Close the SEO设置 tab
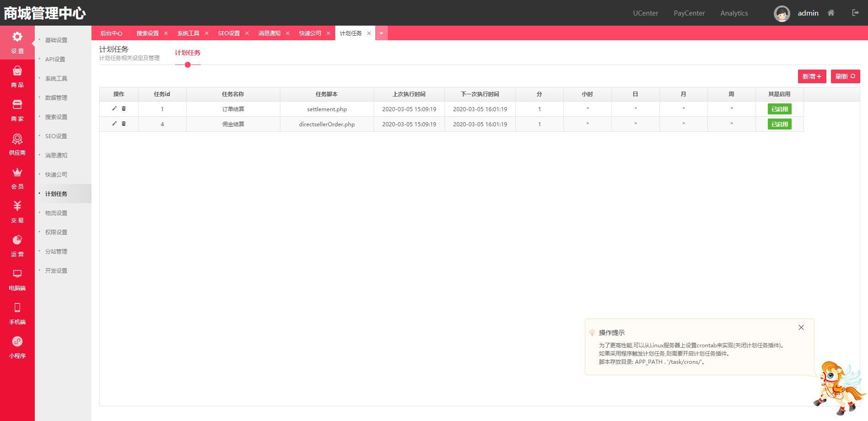Screen dimensions: 868x421 pos(247,33)
